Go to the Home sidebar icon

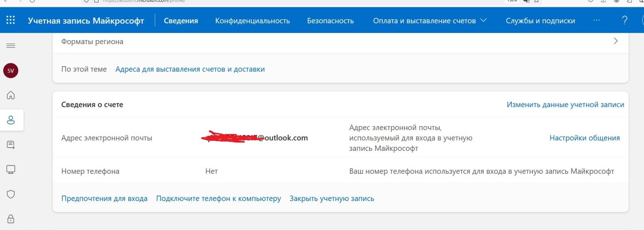(11, 95)
